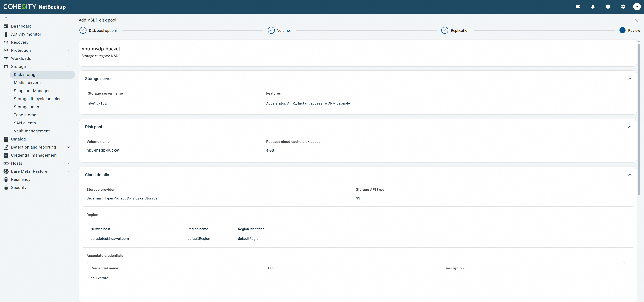
Task: Collapse the Cloud details section
Action: coord(630,175)
